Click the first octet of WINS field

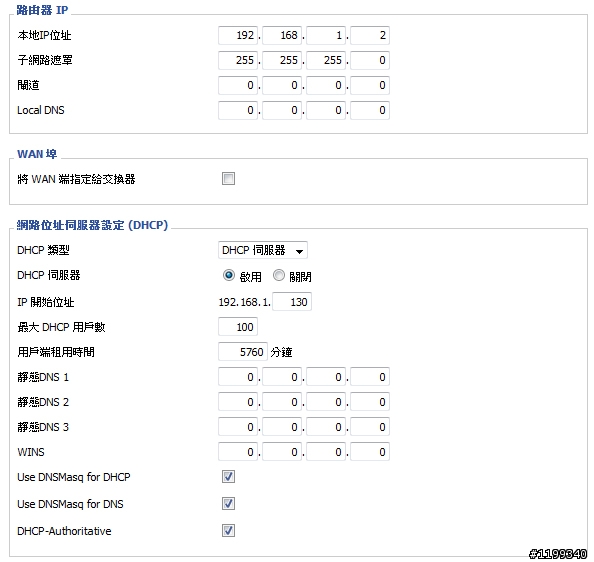(238, 452)
